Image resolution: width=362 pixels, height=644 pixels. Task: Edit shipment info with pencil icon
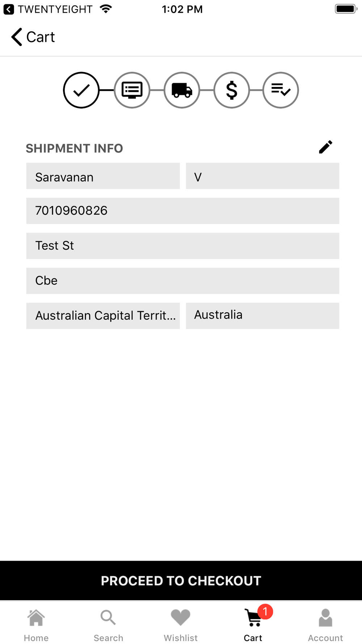[x=325, y=147]
